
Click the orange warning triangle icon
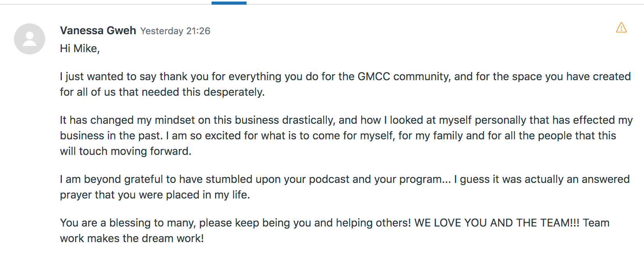(x=621, y=28)
